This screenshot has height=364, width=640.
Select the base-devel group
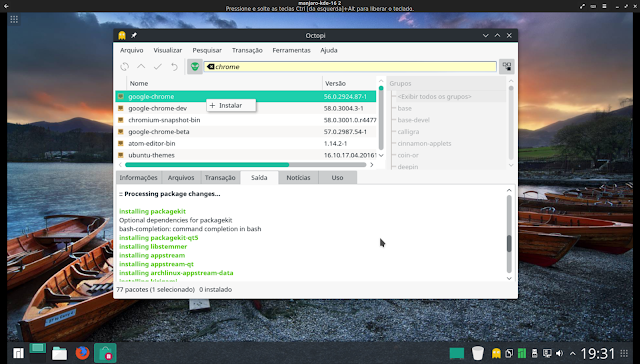[413, 120]
